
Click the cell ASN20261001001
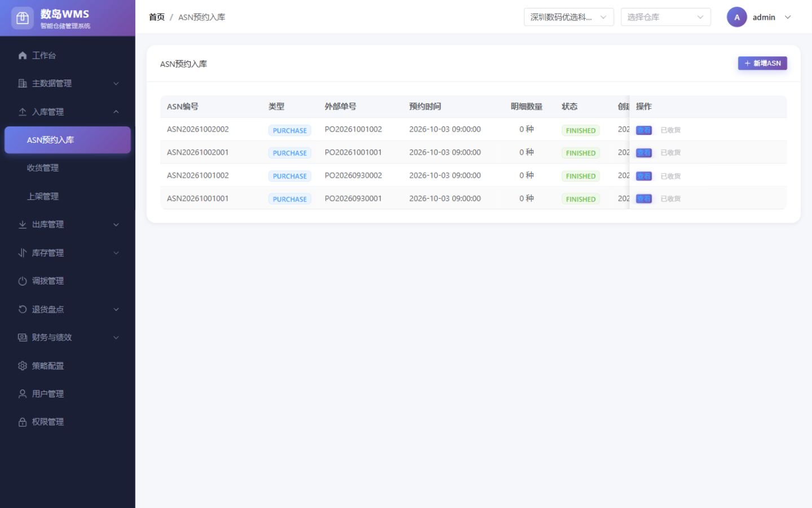pyautogui.click(x=198, y=199)
